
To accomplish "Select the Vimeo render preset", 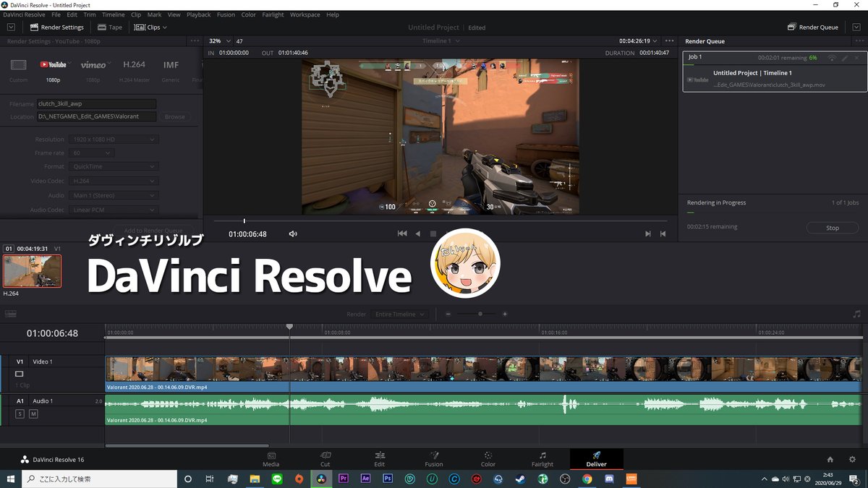I will 93,69.
